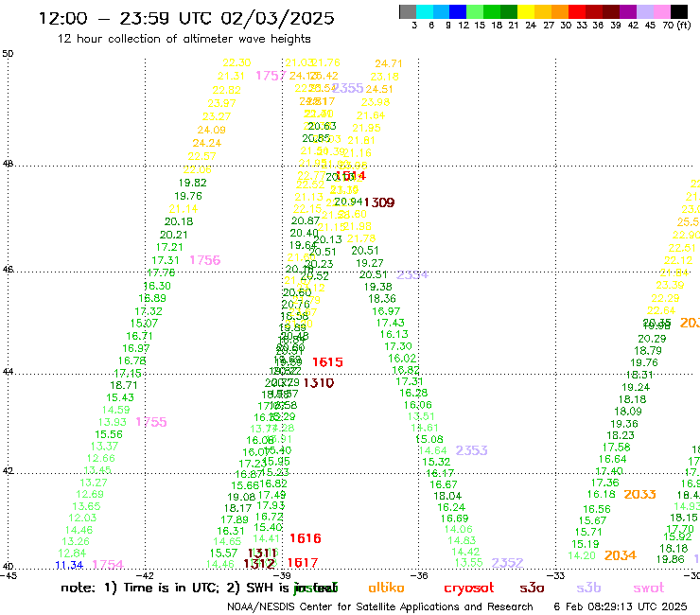The height and width of the screenshot is (615, 700).
Task: Click the pure blue legend swatch
Action: (458, 11)
